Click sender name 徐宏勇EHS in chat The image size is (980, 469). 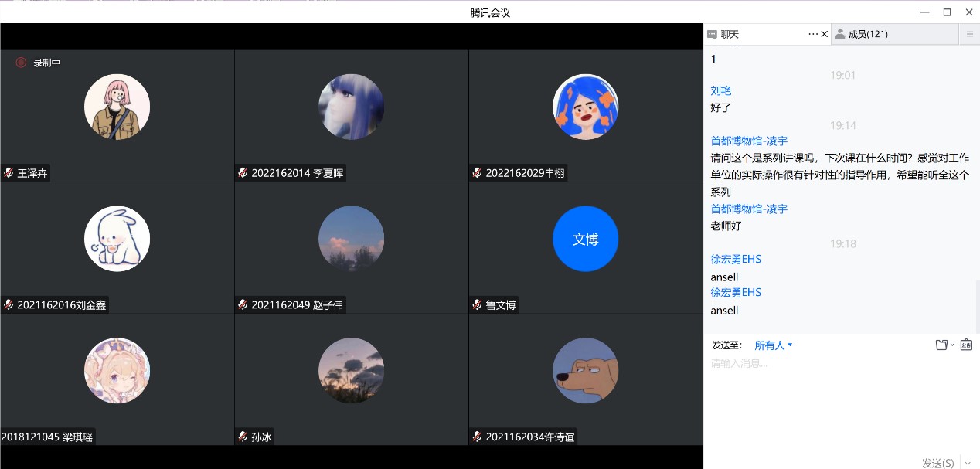736,259
